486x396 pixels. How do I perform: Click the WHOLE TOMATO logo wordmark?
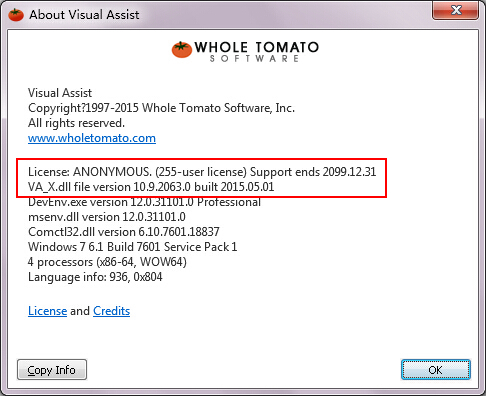pos(257,47)
